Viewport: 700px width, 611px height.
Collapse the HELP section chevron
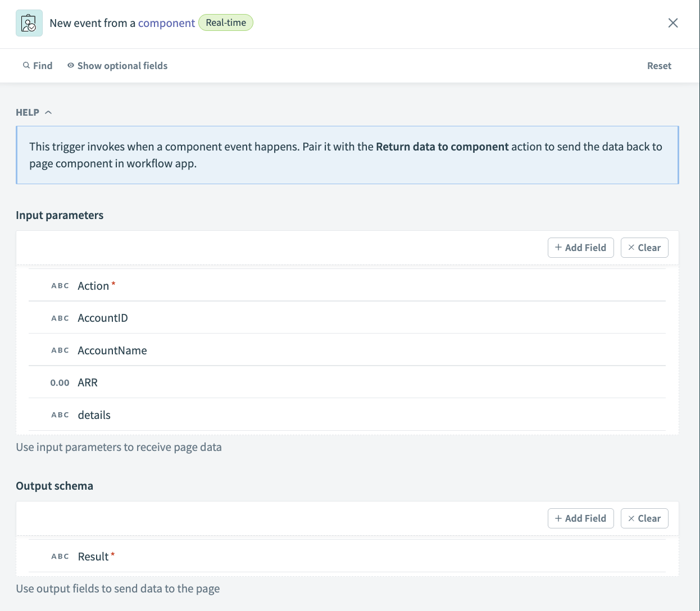coord(48,112)
